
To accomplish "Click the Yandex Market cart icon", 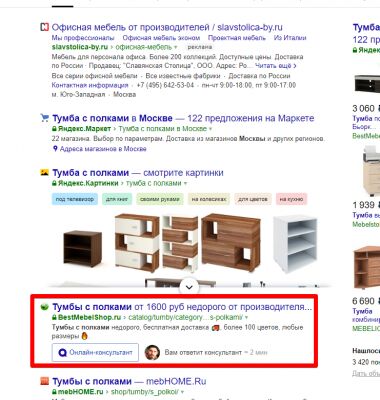I will point(44,118).
